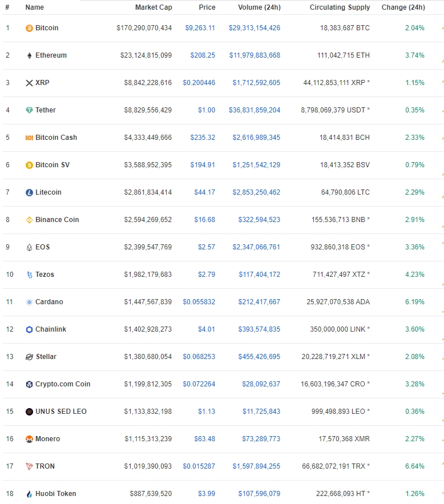Open Stellar volume $455,426,695 link
This screenshot has height=504, width=444.
[x=259, y=357]
